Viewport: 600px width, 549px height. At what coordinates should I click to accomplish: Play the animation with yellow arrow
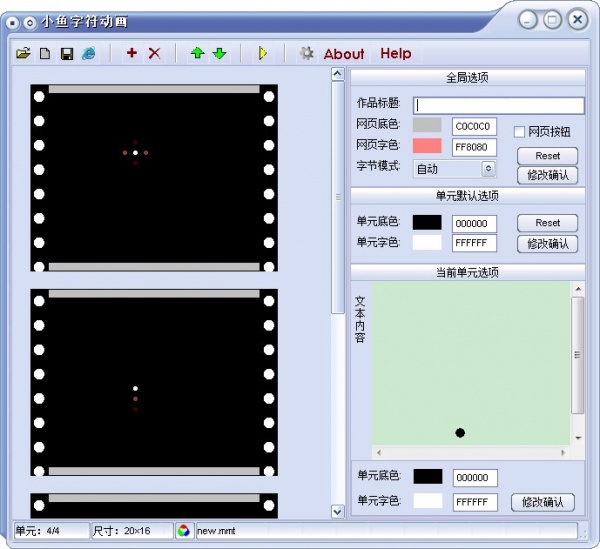[x=263, y=54]
